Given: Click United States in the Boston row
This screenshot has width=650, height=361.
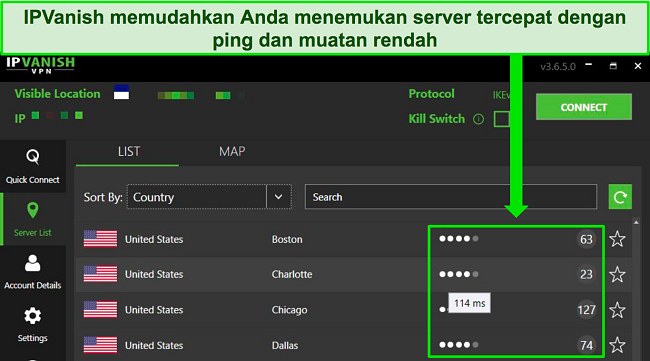Looking at the screenshot, I should tap(154, 240).
